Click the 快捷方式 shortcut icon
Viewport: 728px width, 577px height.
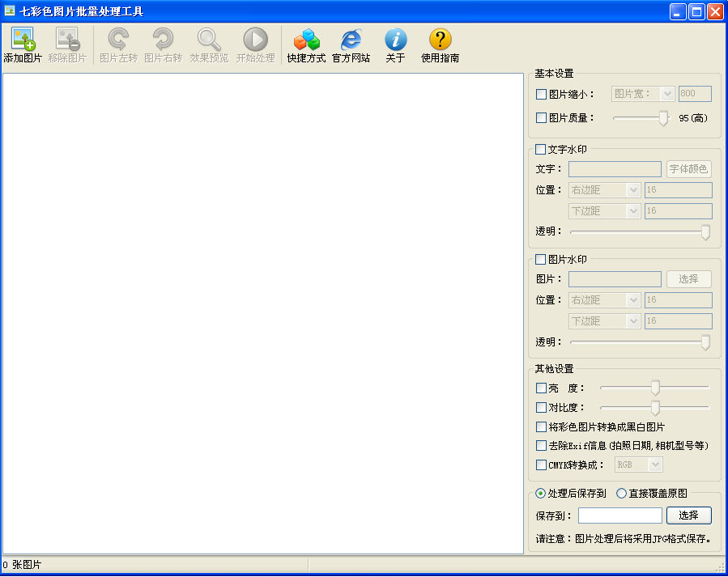[306, 44]
